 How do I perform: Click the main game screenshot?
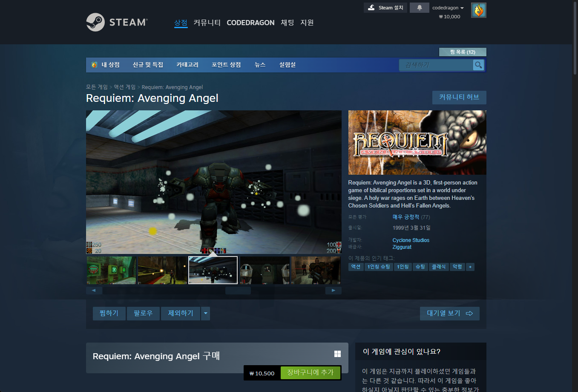point(214,182)
